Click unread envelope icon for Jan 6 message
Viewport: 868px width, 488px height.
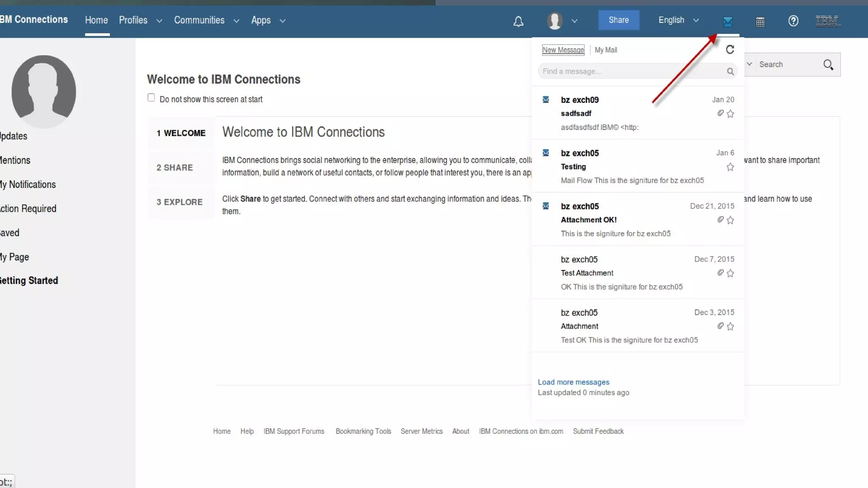(x=546, y=152)
